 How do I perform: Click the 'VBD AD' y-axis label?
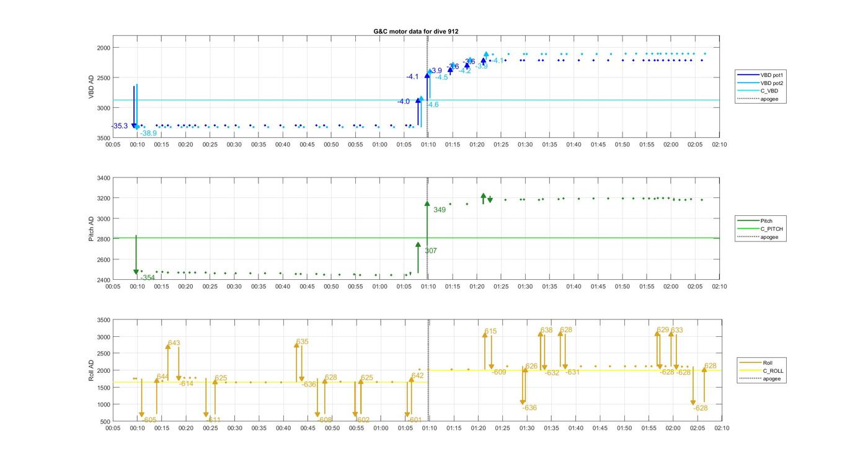tap(91, 87)
